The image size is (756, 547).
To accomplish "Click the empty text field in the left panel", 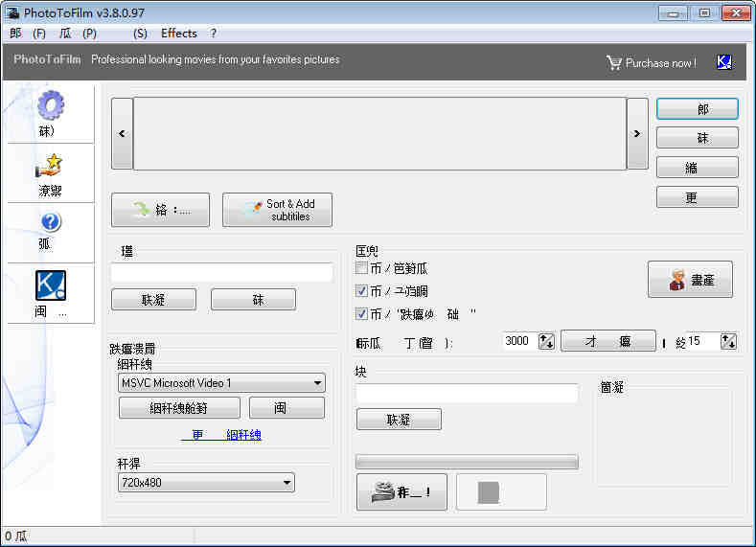I will (221, 272).
